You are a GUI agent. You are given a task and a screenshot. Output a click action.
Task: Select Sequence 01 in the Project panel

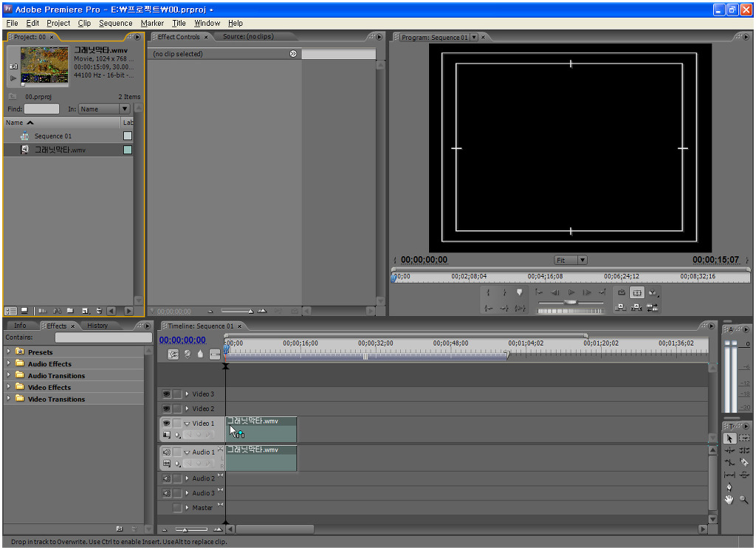(52, 136)
